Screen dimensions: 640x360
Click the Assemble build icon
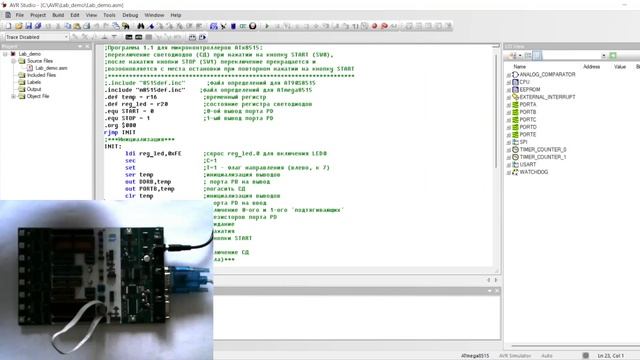coord(213,26)
